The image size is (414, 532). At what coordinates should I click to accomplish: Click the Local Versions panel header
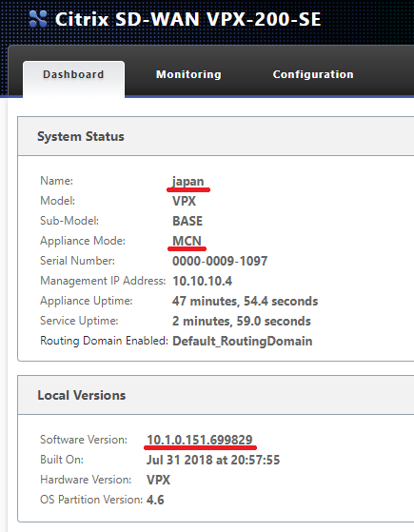tap(216, 395)
